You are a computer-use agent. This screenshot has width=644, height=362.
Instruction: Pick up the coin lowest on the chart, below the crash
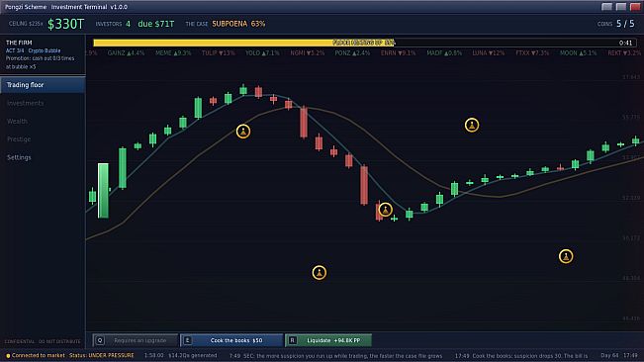(320, 273)
